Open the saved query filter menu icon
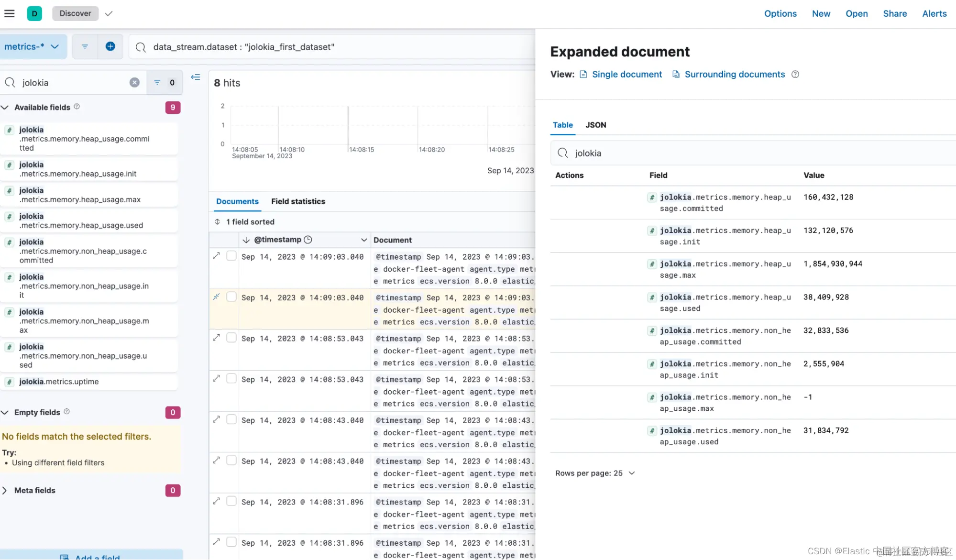956x560 pixels. [x=85, y=46]
